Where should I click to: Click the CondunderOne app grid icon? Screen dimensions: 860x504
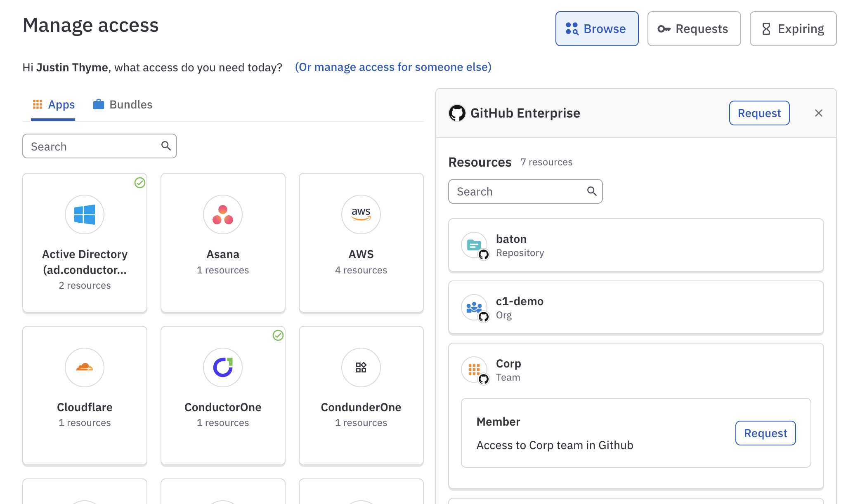[x=361, y=367]
